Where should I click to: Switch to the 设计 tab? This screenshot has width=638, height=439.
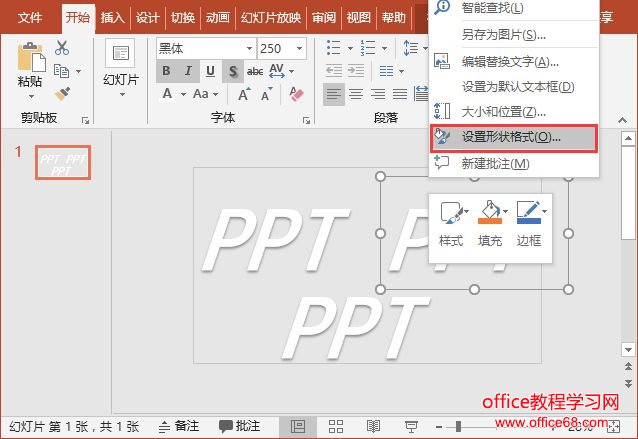(x=147, y=18)
